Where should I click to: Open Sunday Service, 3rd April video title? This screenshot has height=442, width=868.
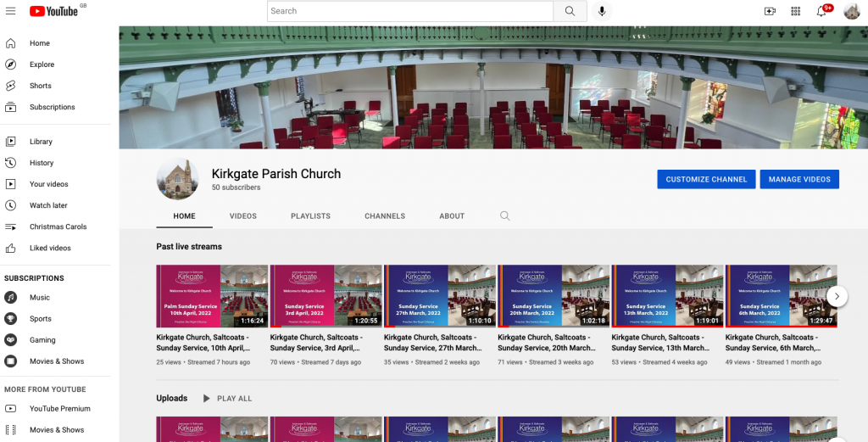click(x=317, y=342)
